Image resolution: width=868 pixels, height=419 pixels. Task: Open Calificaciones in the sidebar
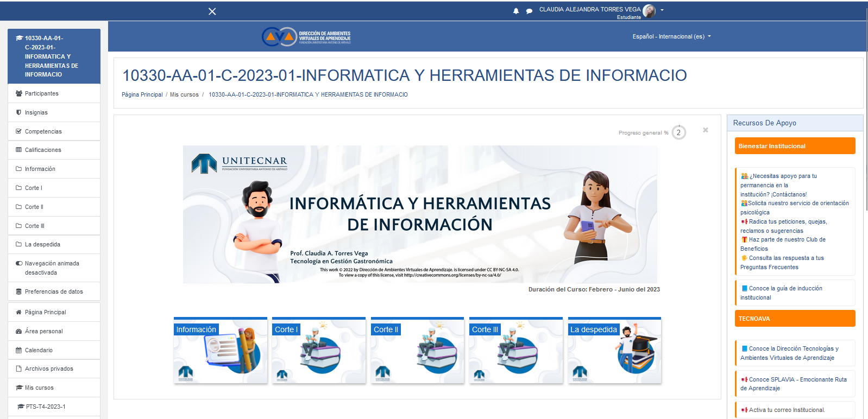(x=43, y=150)
